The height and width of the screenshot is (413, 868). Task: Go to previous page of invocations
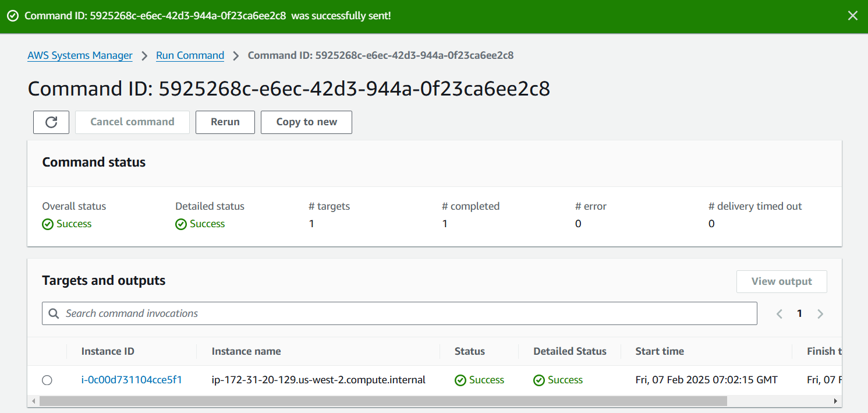[779, 314]
